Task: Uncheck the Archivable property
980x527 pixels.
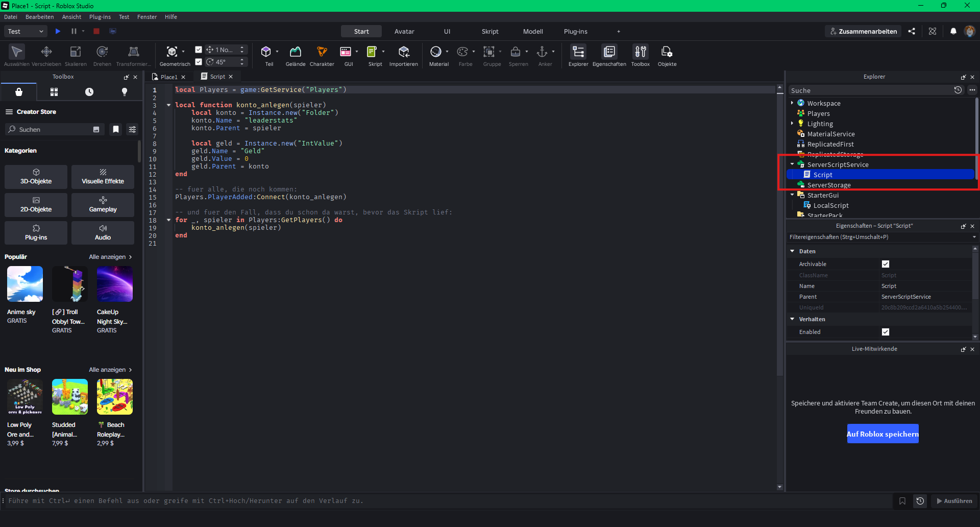Action: [886, 264]
